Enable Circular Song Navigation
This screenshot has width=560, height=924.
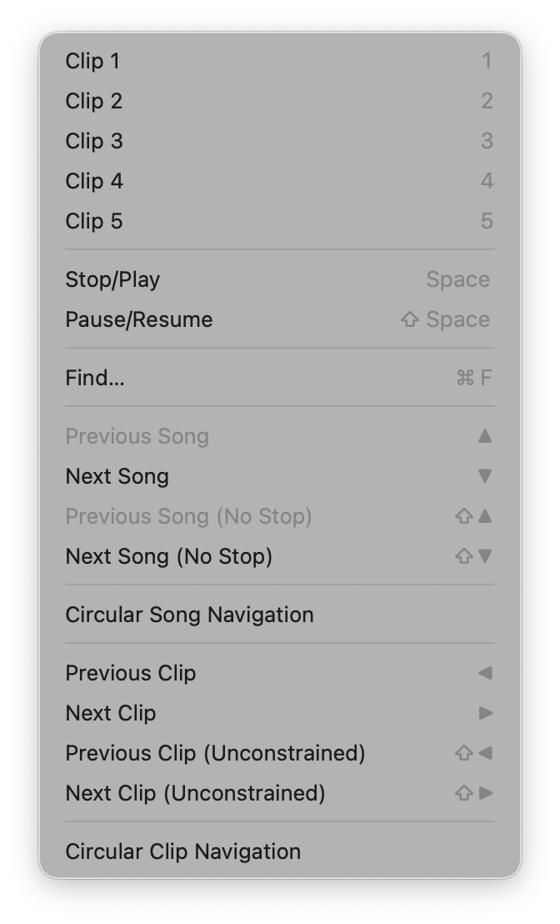pyautogui.click(x=189, y=615)
